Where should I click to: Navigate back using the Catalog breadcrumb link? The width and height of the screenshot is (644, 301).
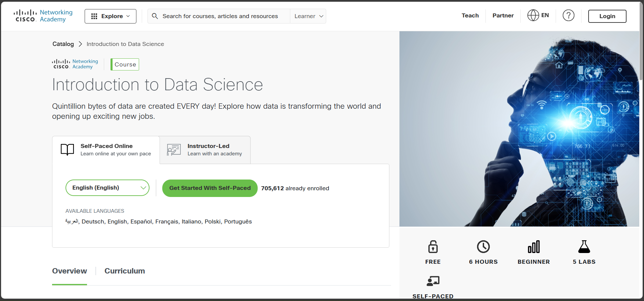pos(63,44)
